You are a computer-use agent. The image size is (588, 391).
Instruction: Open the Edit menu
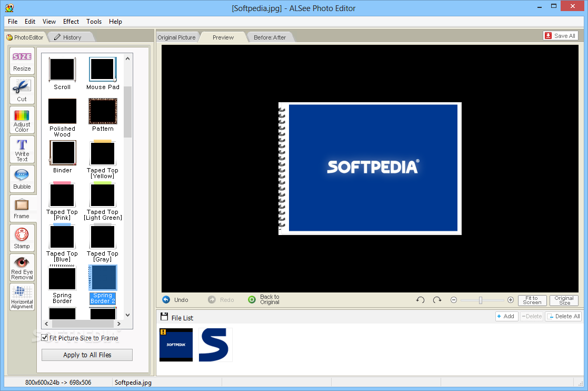point(30,22)
